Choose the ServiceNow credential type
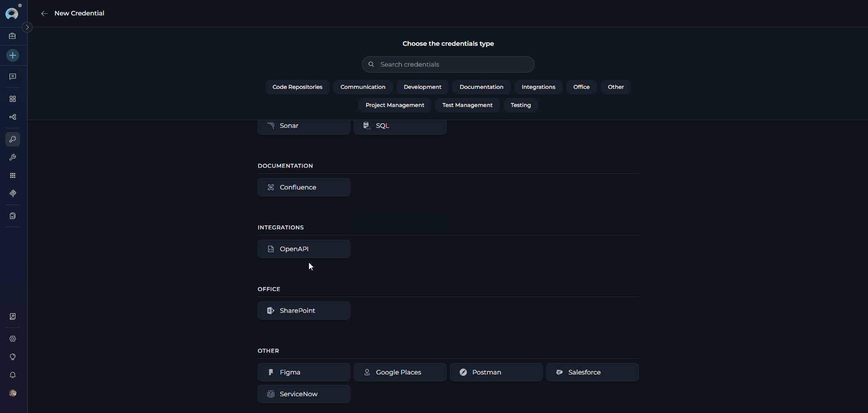868x413 pixels. tap(304, 394)
